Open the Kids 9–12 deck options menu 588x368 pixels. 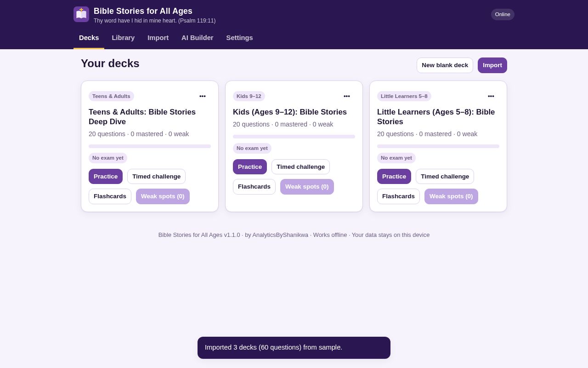coord(347,96)
